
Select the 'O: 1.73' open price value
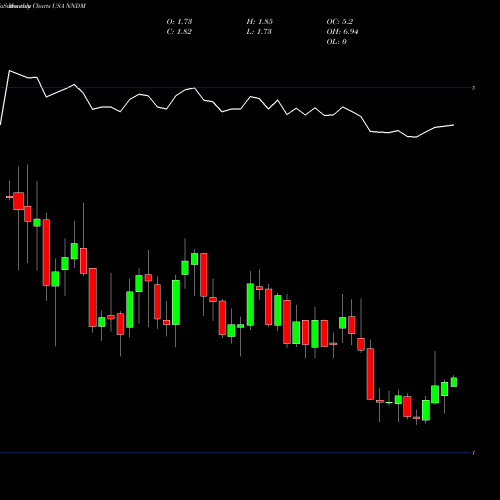[179, 22]
